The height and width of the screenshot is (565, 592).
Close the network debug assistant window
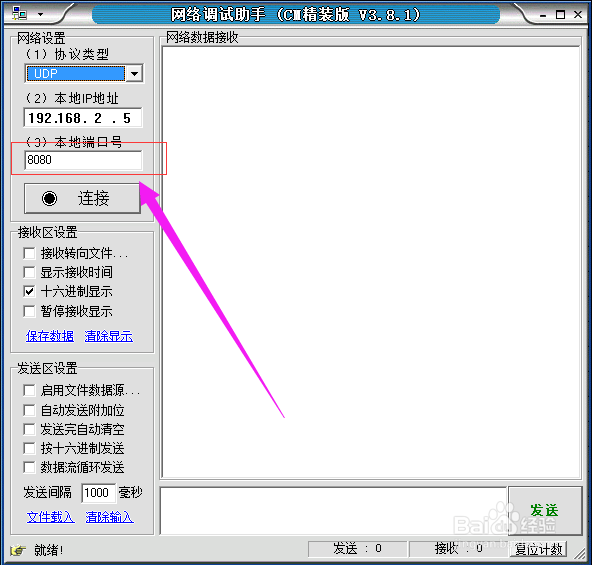click(578, 14)
